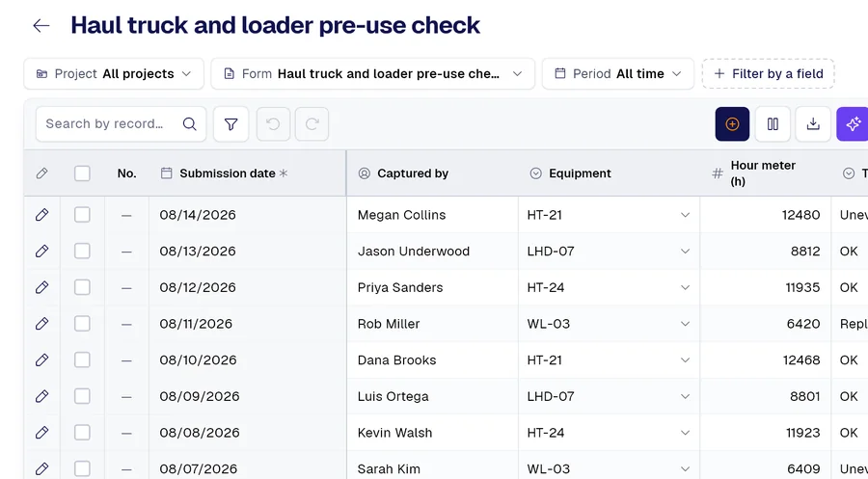Click the date cell 08/11/2026

click(248, 324)
